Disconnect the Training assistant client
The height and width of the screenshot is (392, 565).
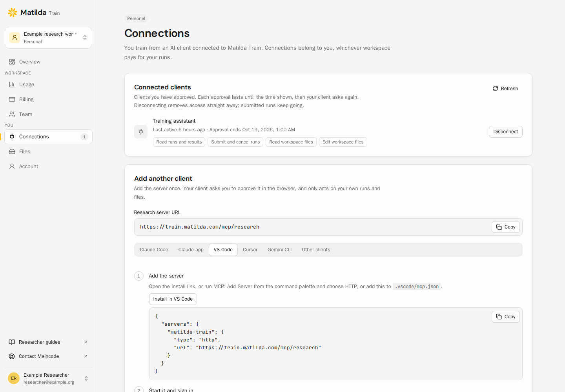tap(505, 132)
